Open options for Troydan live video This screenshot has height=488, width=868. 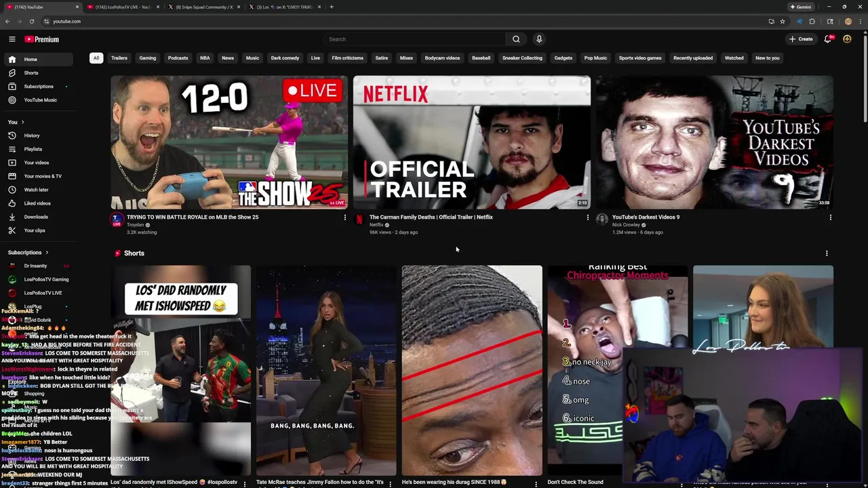(344, 218)
